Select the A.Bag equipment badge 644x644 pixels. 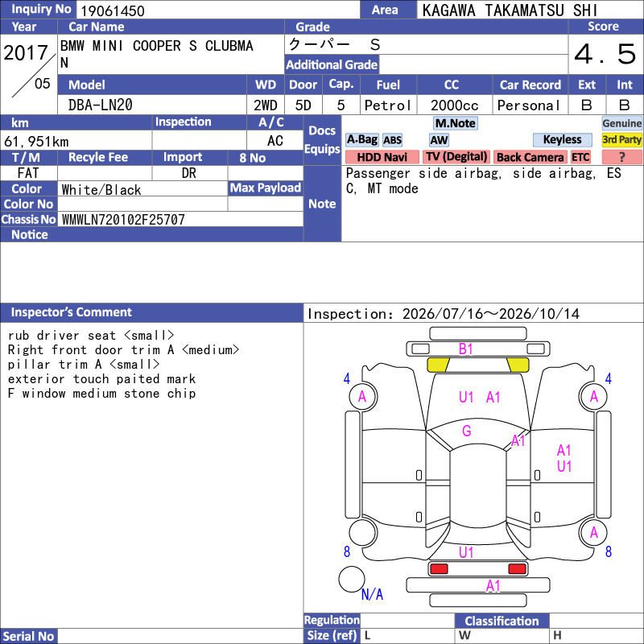point(361,139)
